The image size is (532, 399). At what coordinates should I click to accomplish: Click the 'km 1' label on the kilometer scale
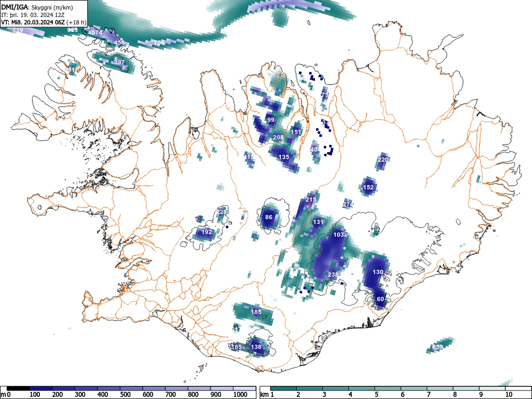coord(267,395)
